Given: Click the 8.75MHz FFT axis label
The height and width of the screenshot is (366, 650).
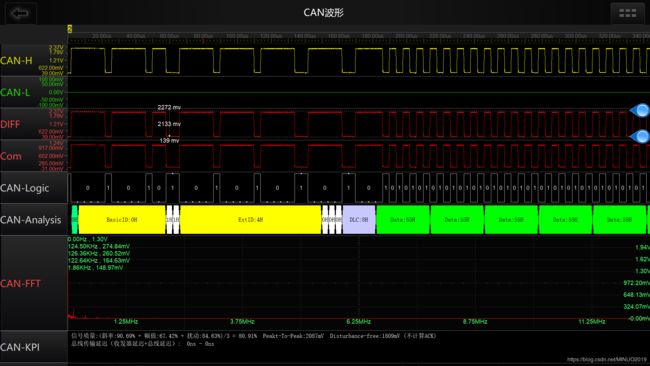Looking at the screenshot, I should point(475,322).
